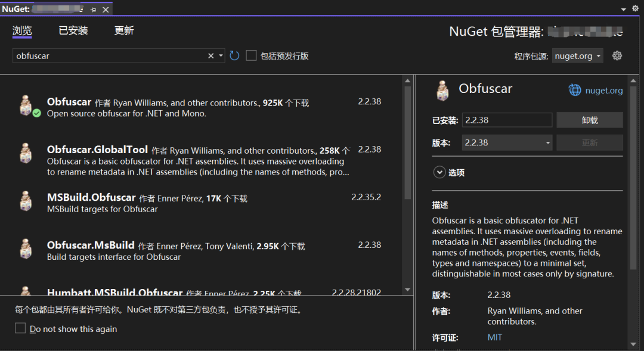Switch to the installed packages tab
The width and height of the screenshot is (644, 351).
73,30
